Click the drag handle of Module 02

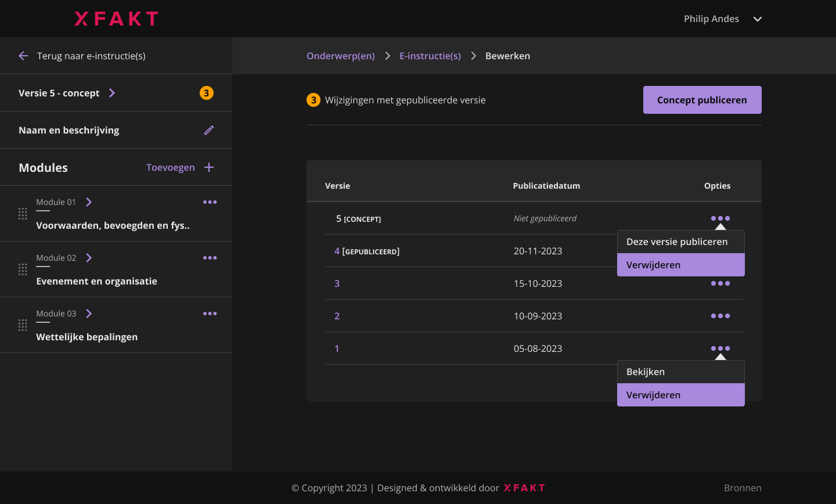click(23, 269)
